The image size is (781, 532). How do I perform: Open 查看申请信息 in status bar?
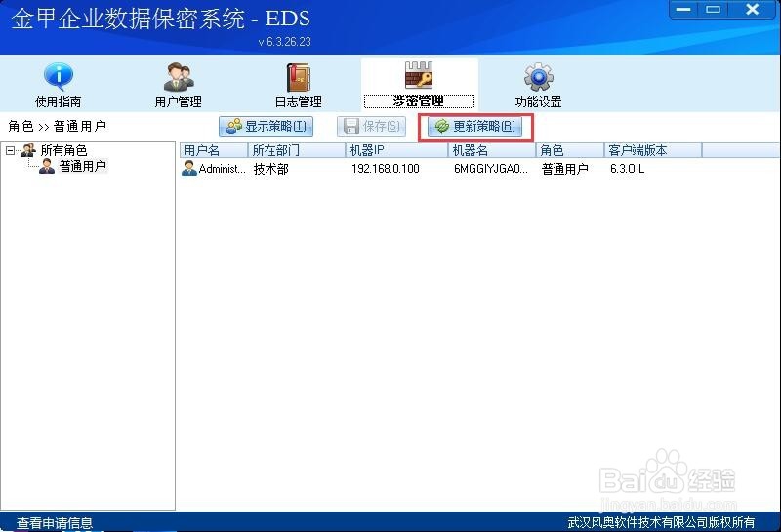55,522
